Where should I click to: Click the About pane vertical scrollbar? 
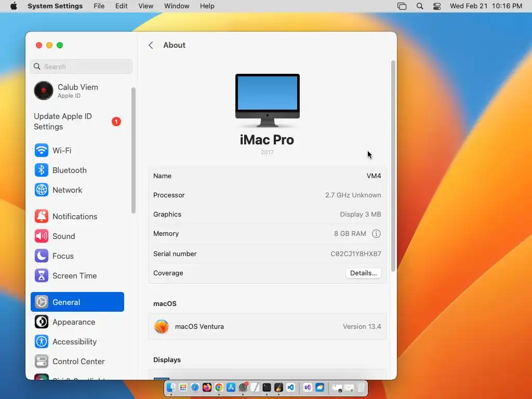[393, 166]
